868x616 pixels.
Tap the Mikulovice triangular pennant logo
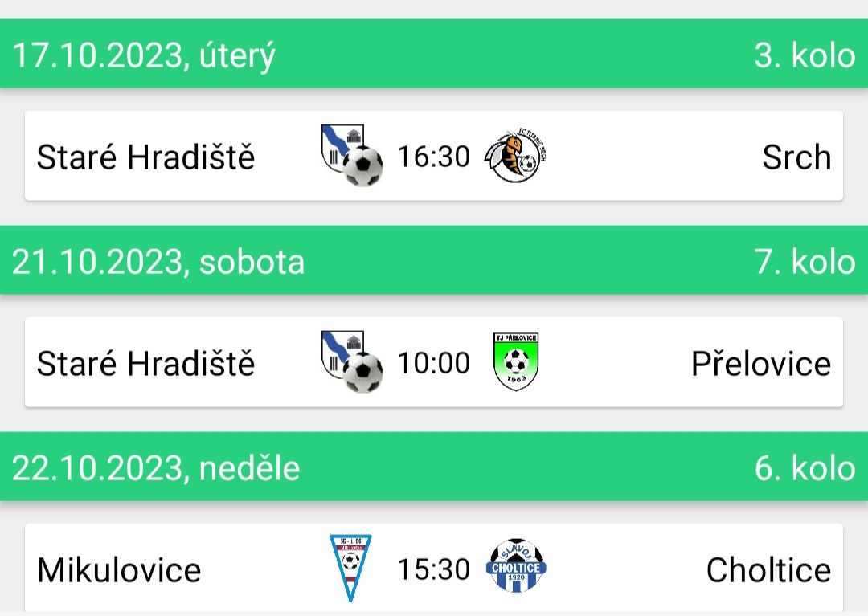click(350, 568)
